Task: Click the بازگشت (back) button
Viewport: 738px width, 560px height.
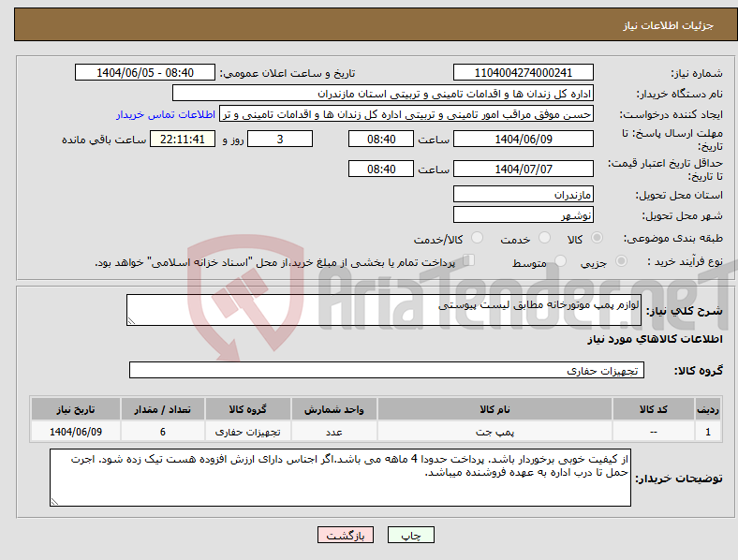Action: click(346, 535)
